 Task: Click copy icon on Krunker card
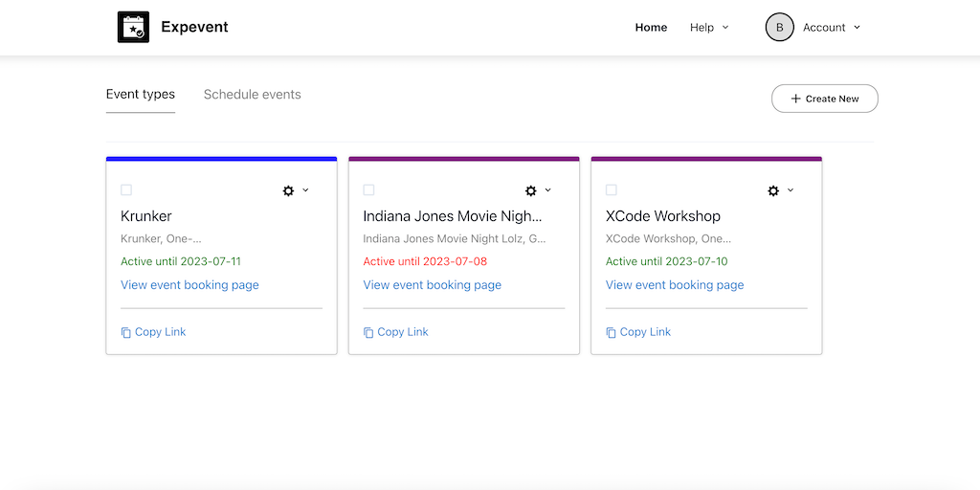pyautogui.click(x=126, y=333)
